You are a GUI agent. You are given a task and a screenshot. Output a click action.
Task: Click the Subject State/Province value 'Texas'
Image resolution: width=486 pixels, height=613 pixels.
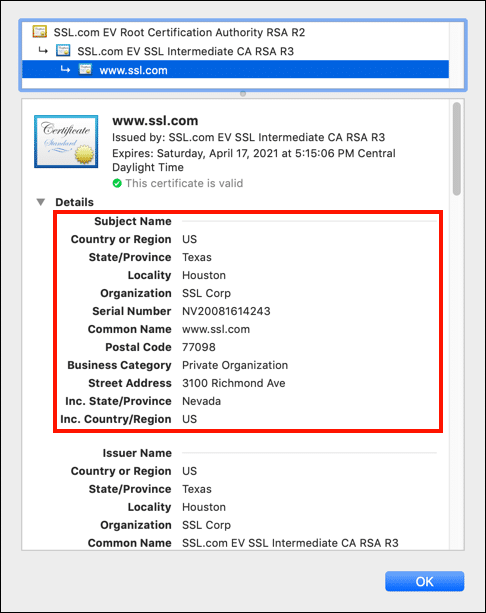197,257
